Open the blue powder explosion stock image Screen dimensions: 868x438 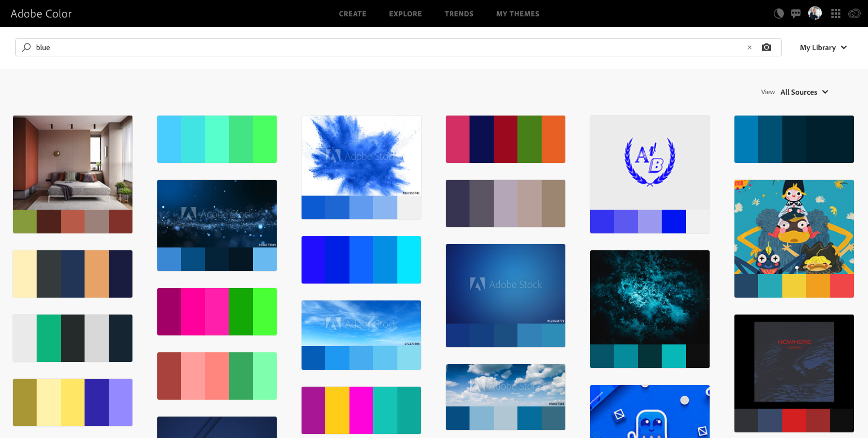coord(361,156)
